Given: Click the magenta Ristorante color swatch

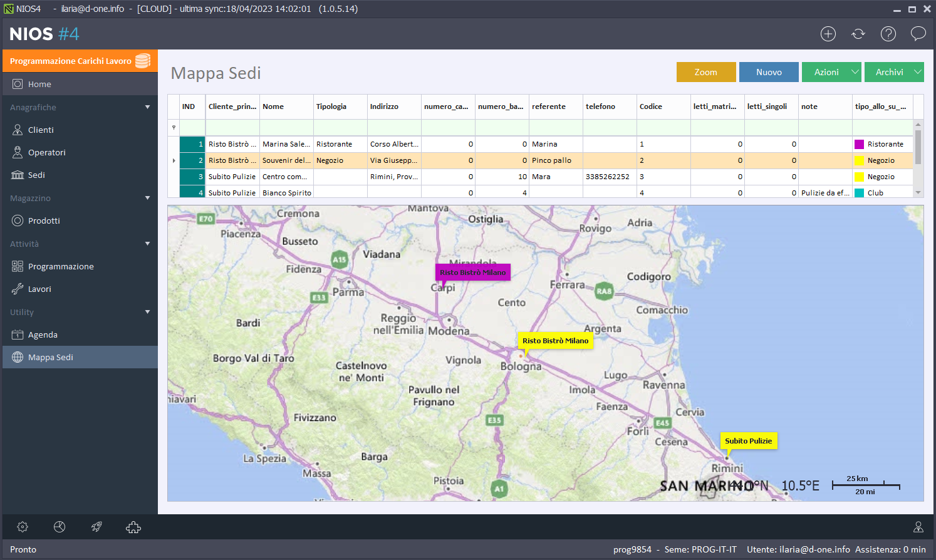Looking at the screenshot, I should coord(859,144).
